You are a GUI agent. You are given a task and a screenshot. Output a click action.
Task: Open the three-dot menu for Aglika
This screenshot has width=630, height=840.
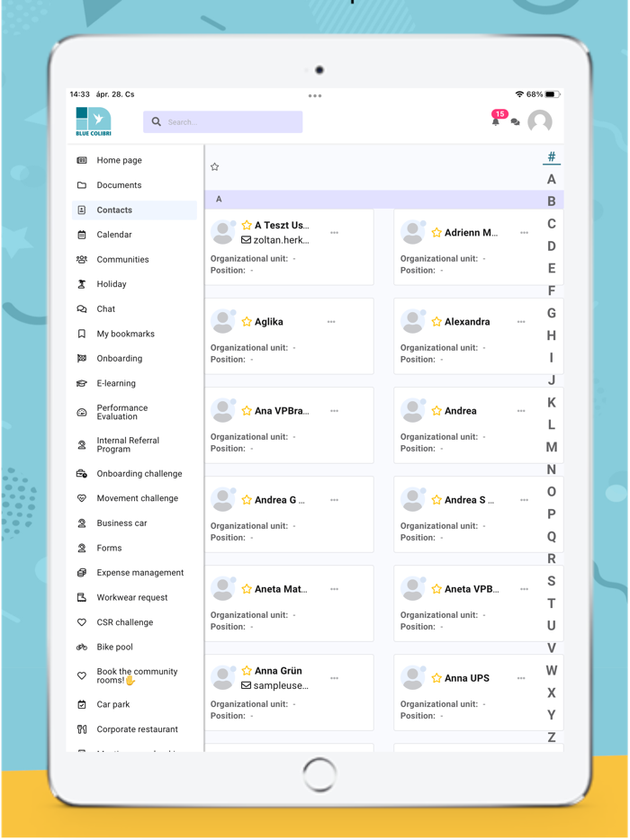[331, 321]
